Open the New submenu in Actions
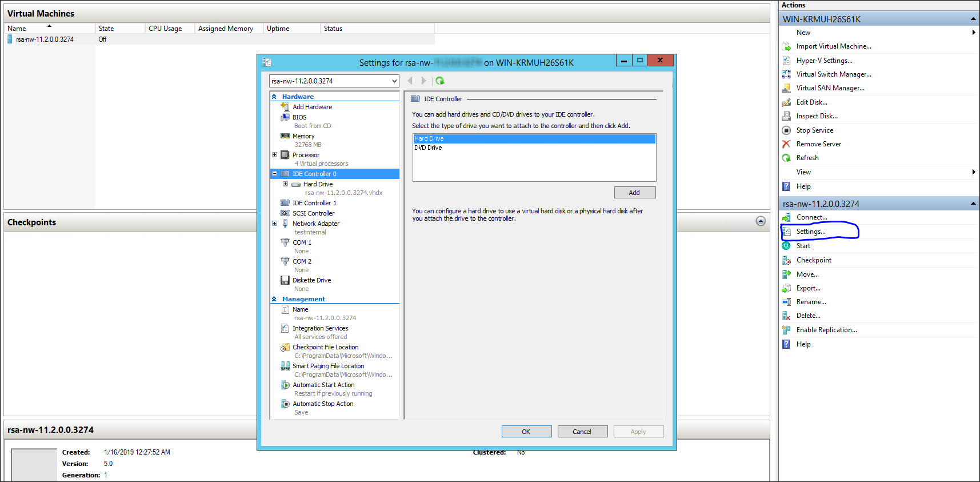This screenshot has height=482, width=980. pos(973,33)
